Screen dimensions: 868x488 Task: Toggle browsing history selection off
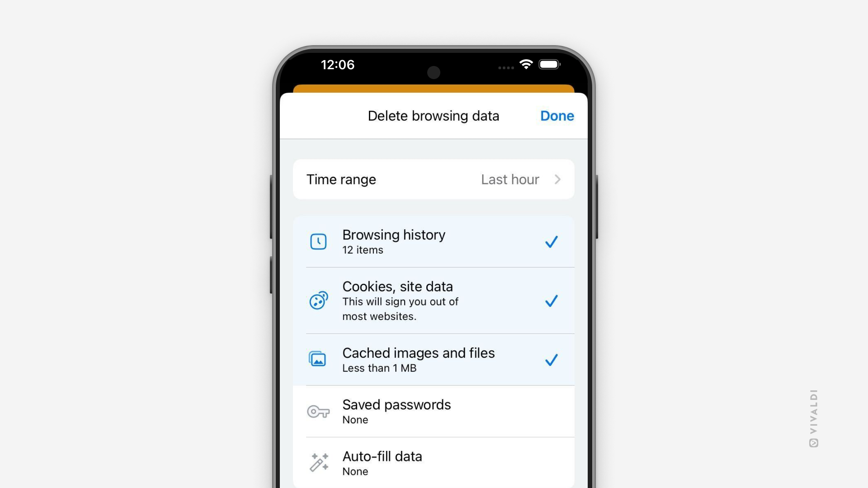pyautogui.click(x=550, y=241)
